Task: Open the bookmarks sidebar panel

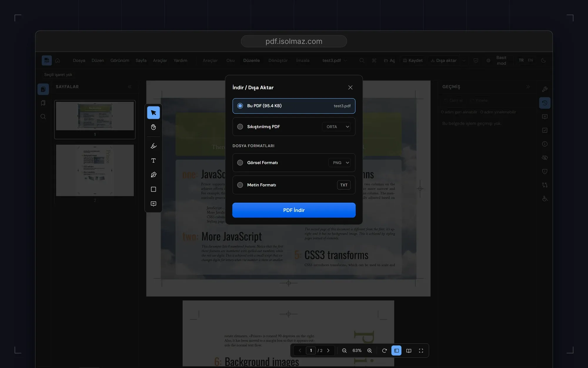Action: tap(43, 103)
